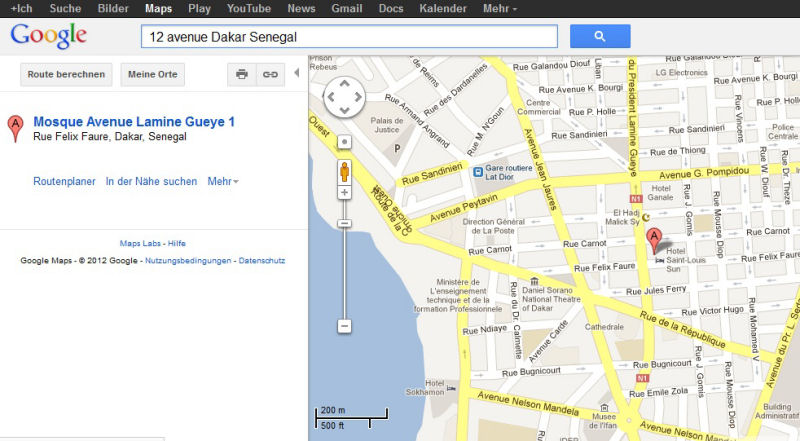Open YouTube from the top bar
The width and height of the screenshot is (800, 441).
249,8
